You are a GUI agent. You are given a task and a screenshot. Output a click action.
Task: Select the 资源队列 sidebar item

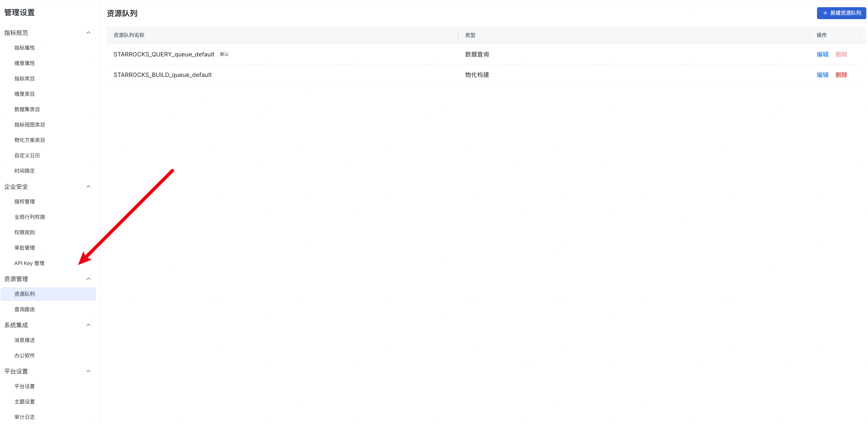point(25,294)
